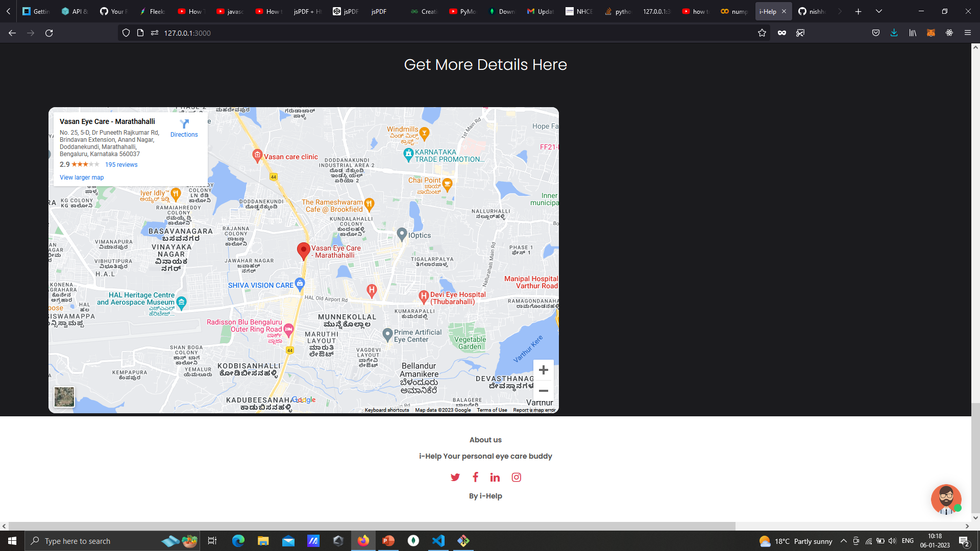Image resolution: width=980 pixels, height=551 pixels.
Task: Click Report a map error link
Action: [x=534, y=410]
